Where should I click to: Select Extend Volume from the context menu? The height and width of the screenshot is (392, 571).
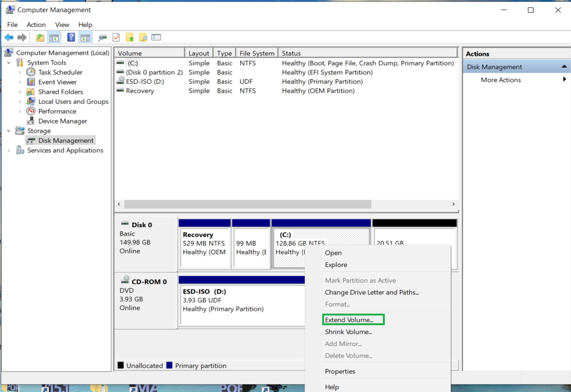click(x=349, y=320)
